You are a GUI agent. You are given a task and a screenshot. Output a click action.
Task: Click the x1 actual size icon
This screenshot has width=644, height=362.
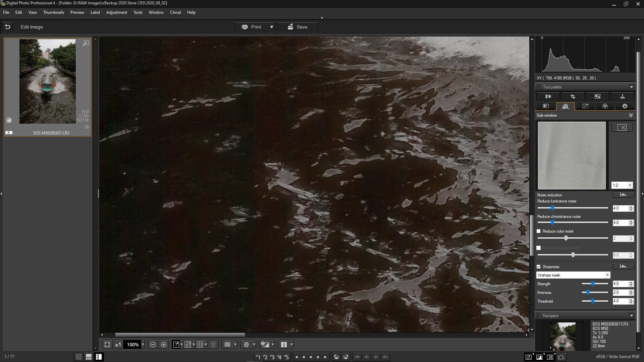pos(118,345)
